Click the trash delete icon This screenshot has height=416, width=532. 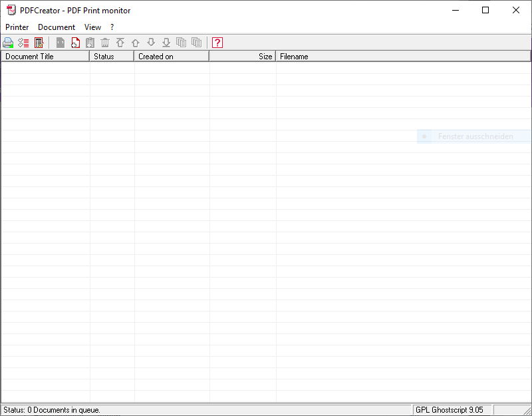coord(105,43)
